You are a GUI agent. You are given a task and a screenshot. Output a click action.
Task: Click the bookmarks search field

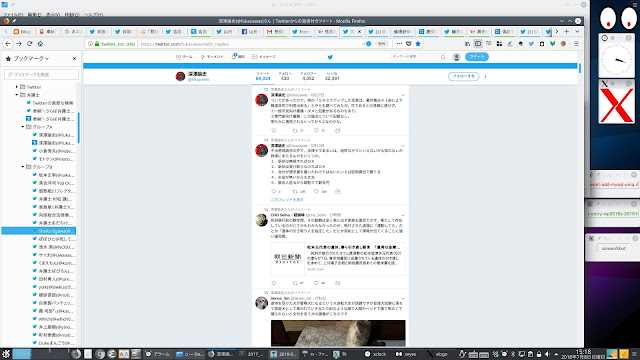tap(41, 74)
